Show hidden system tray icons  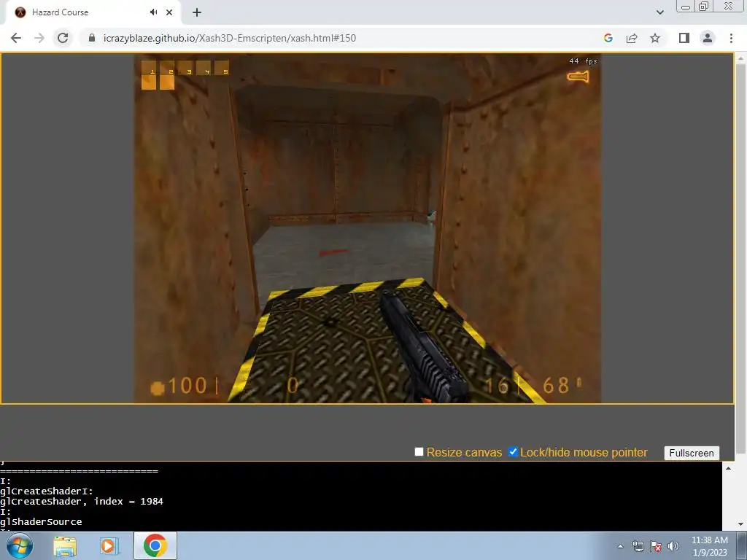[620, 546]
